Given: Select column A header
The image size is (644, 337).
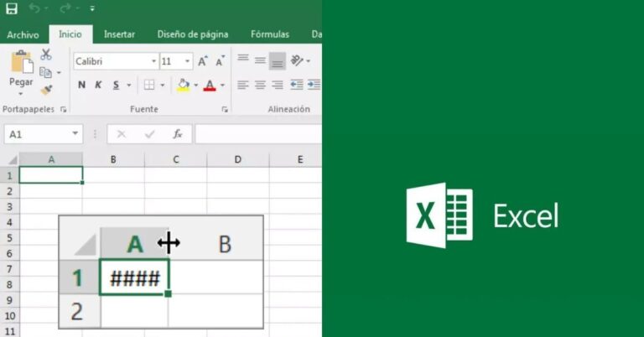Looking at the screenshot, I should 51,159.
